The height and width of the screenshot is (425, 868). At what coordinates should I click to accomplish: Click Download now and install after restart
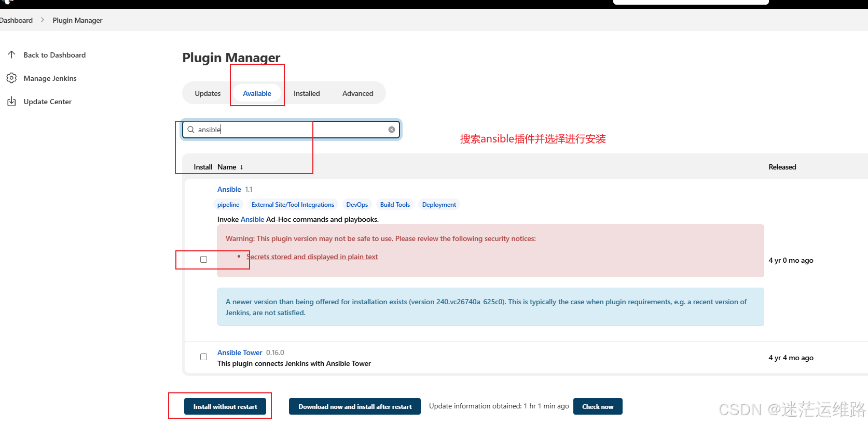click(355, 406)
